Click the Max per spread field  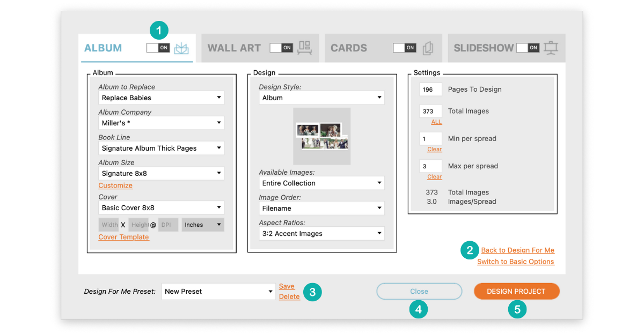point(431,166)
